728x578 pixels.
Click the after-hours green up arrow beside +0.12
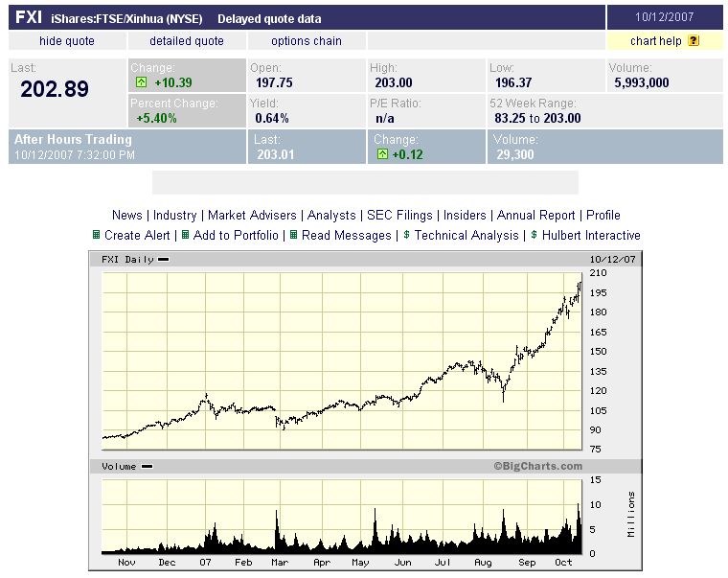(x=380, y=154)
